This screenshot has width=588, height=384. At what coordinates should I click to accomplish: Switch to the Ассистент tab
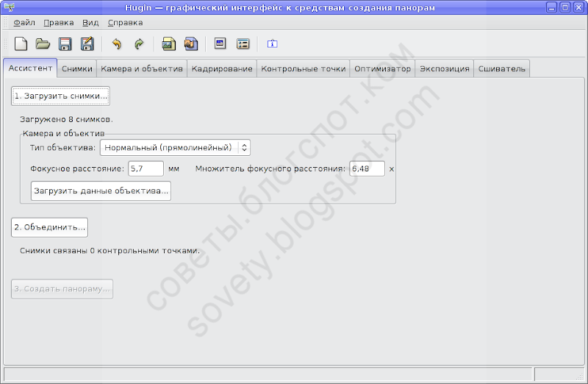click(30, 68)
